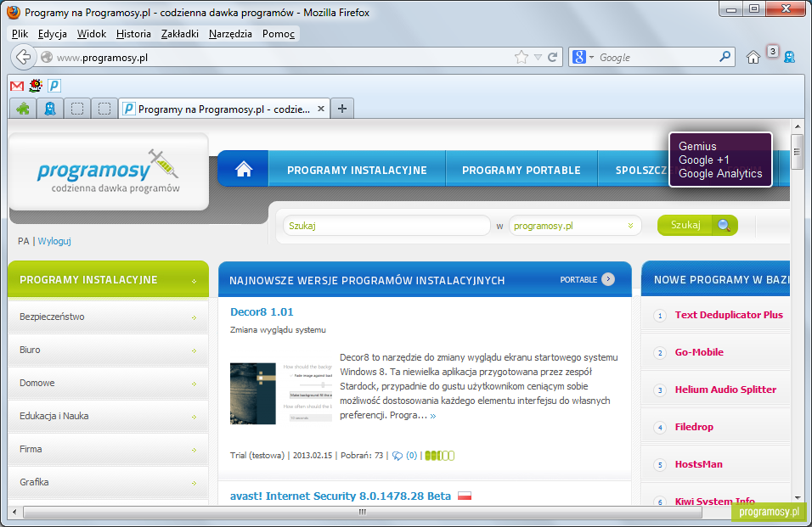Close the Programy na Programosy.pl tab
Viewport: 812px width, 527px height.
point(321,109)
